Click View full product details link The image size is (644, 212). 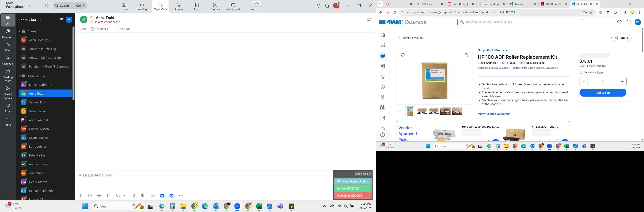point(494,114)
